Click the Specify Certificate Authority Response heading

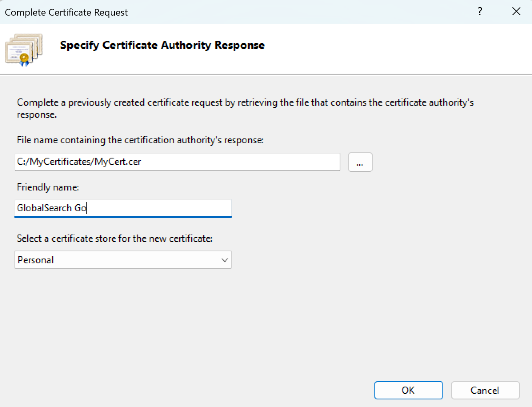tap(162, 45)
